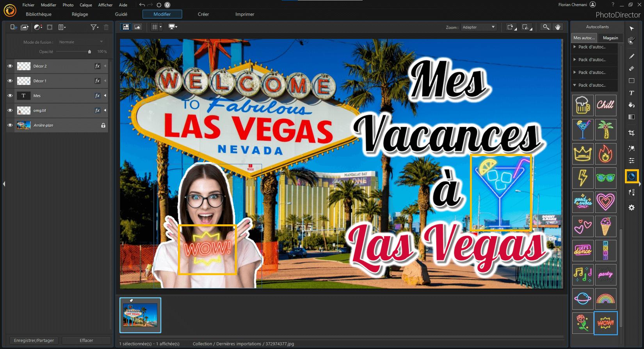
Task: Select the crop tool
Action: coord(632,133)
